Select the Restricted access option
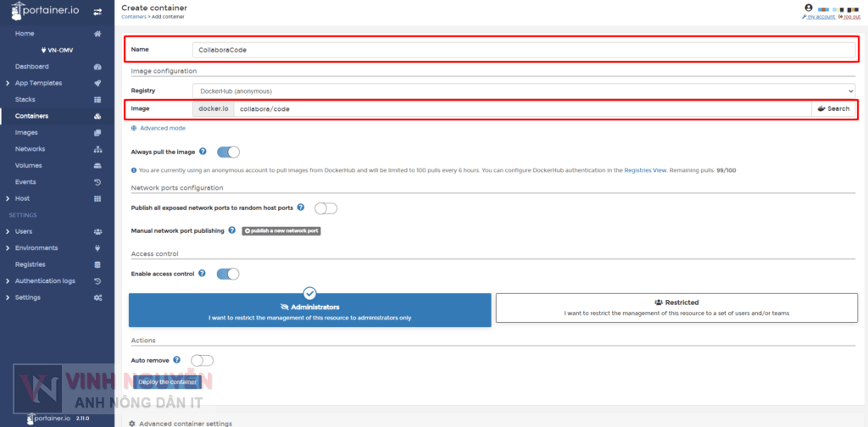Viewport: 868px width, 427px height. click(x=676, y=308)
